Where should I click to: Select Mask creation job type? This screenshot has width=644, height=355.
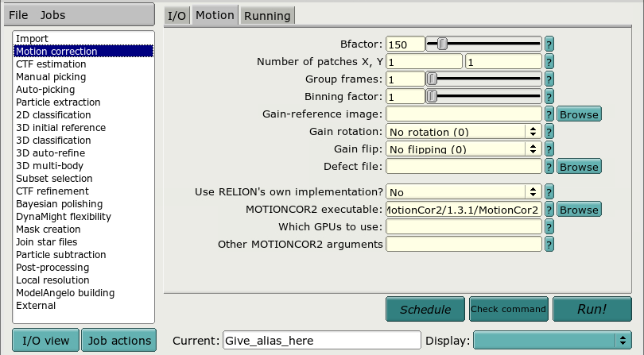click(83, 230)
